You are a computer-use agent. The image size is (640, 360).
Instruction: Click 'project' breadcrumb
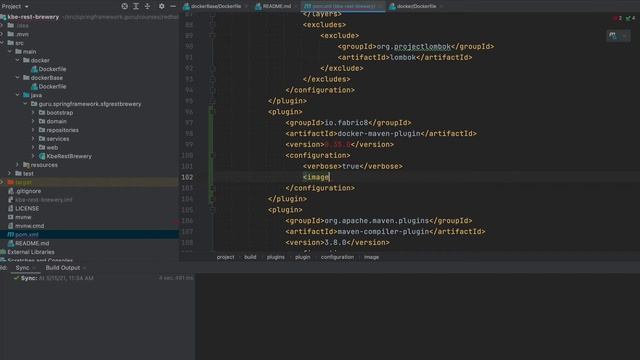point(226,257)
